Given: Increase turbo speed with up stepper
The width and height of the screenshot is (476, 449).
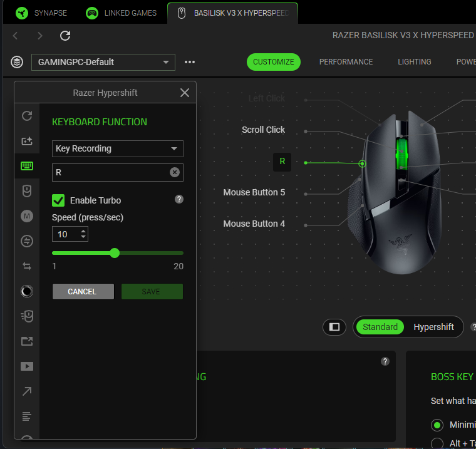Looking at the screenshot, I should (83, 232).
